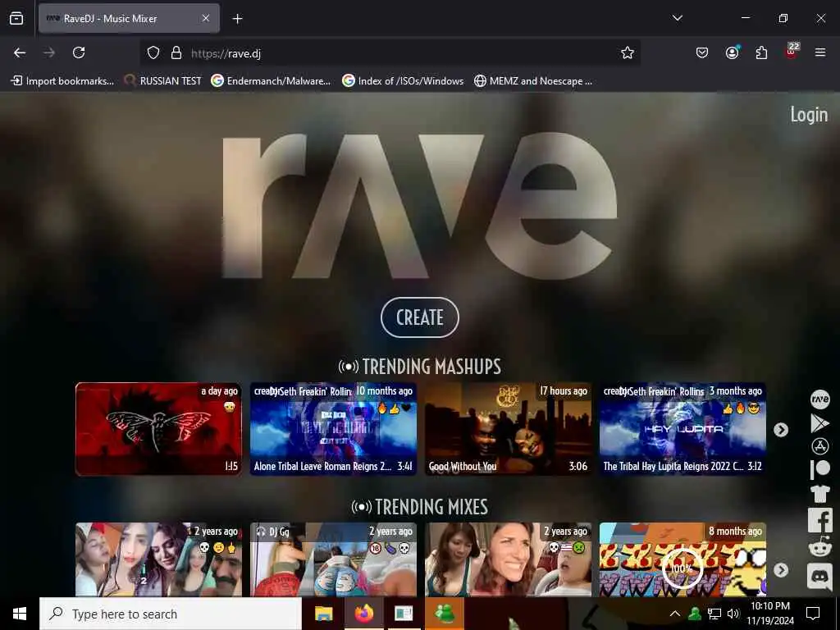Click the large rave logo
Viewport: 840px width, 630px height.
[x=419, y=206]
